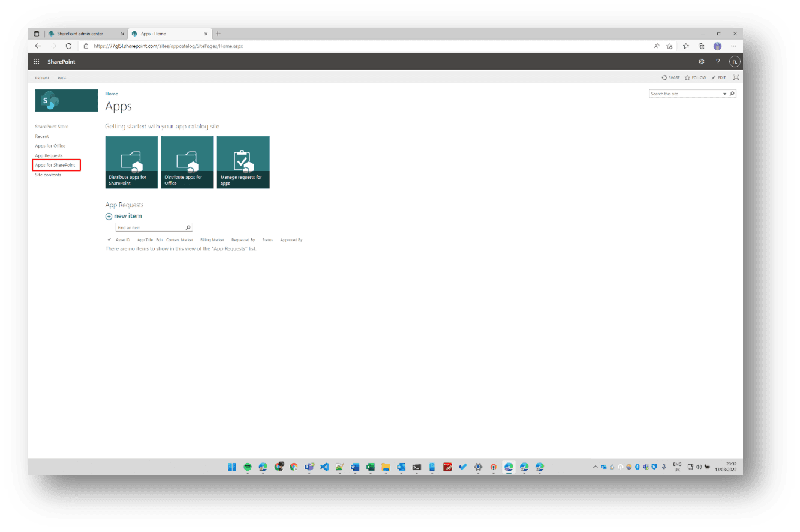Click SharePoint Store in left navigation
This screenshot has height=532, width=800.
pyautogui.click(x=52, y=127)
